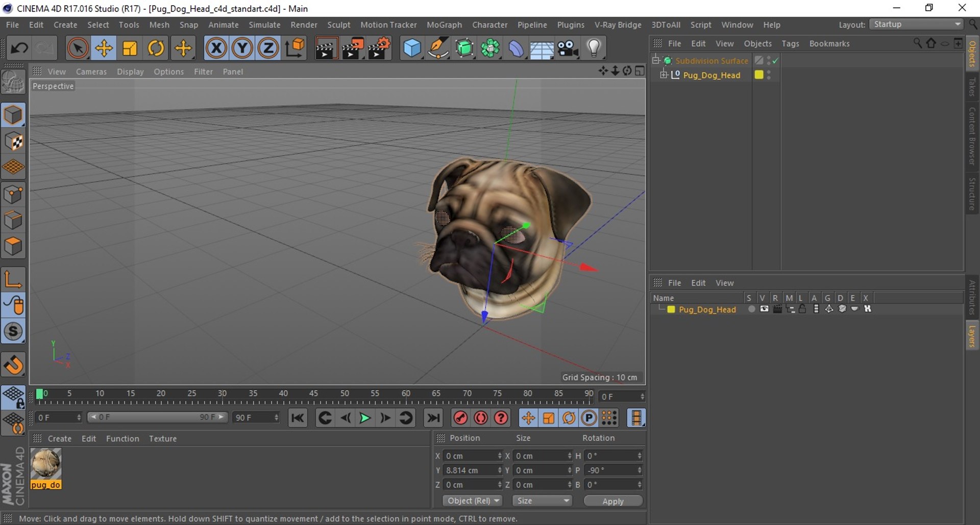
Task: Go to start of animation
Action: 298,418
